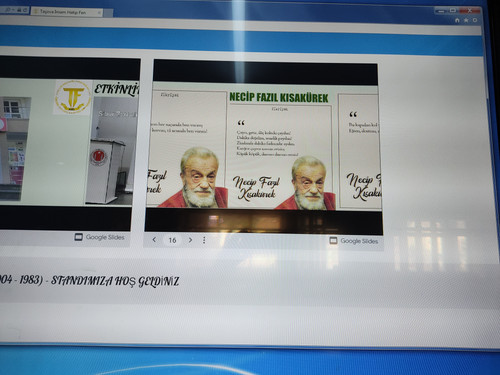Go to the previous slide in slideshow

coord(154,240)
